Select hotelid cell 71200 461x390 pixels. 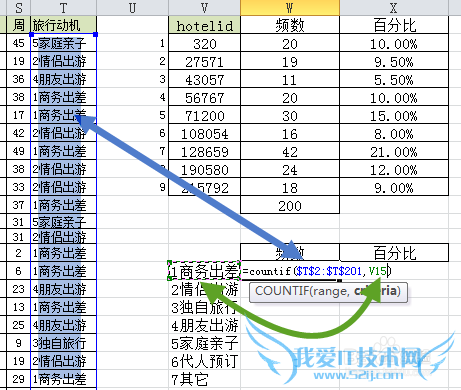click(x=204, y=115)
